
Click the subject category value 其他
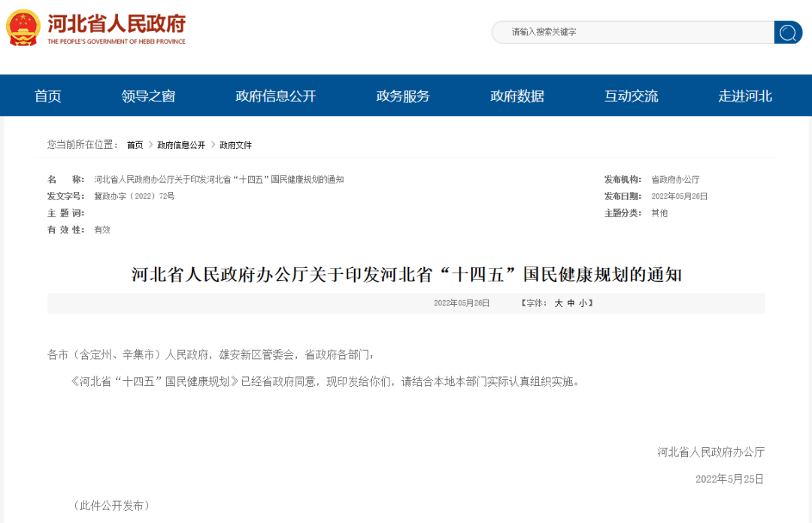click(x=659, y=213)
